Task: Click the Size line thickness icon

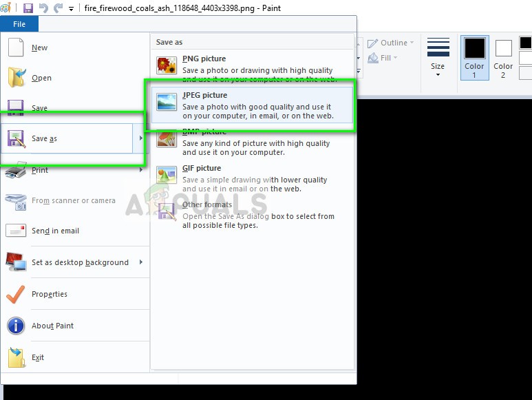Action: click(438, 48)
